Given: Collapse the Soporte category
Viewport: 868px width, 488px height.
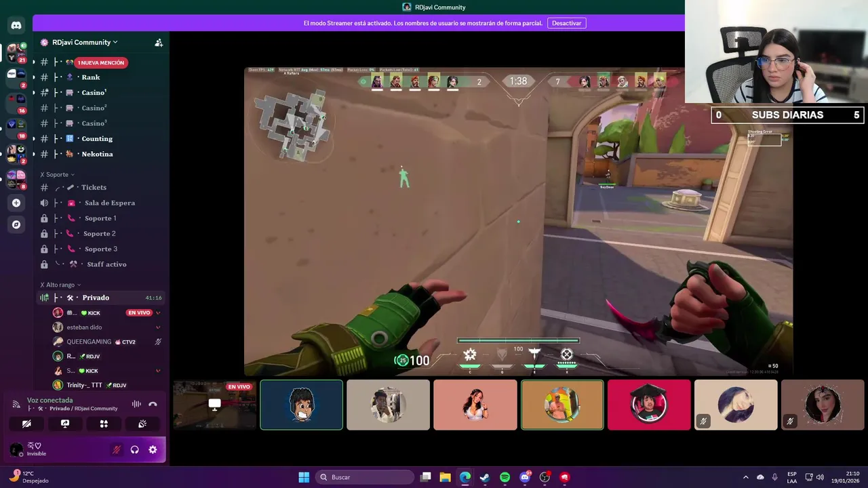Looking at the screenshot, I should click(58, 175).
